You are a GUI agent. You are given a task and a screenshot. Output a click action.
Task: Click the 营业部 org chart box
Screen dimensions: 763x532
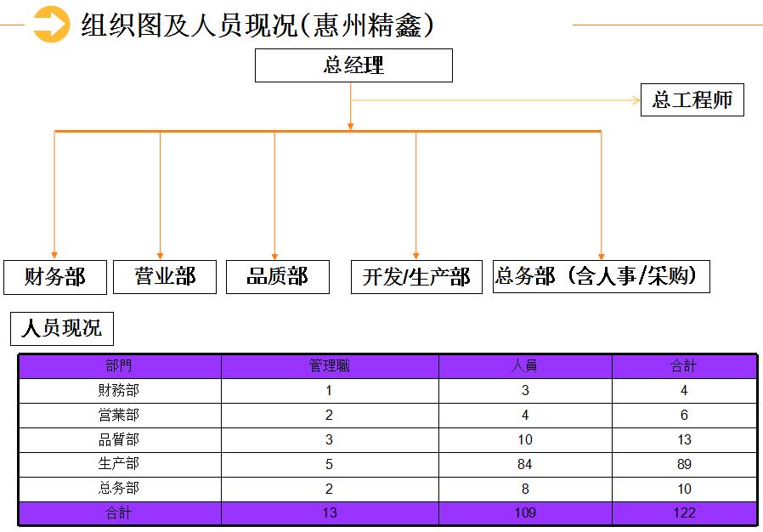165,276
